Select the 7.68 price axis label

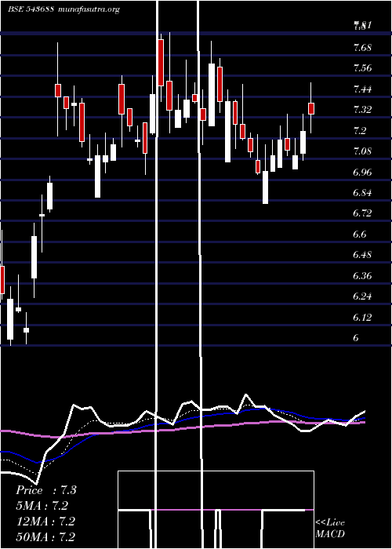click(x=362, y=48)
